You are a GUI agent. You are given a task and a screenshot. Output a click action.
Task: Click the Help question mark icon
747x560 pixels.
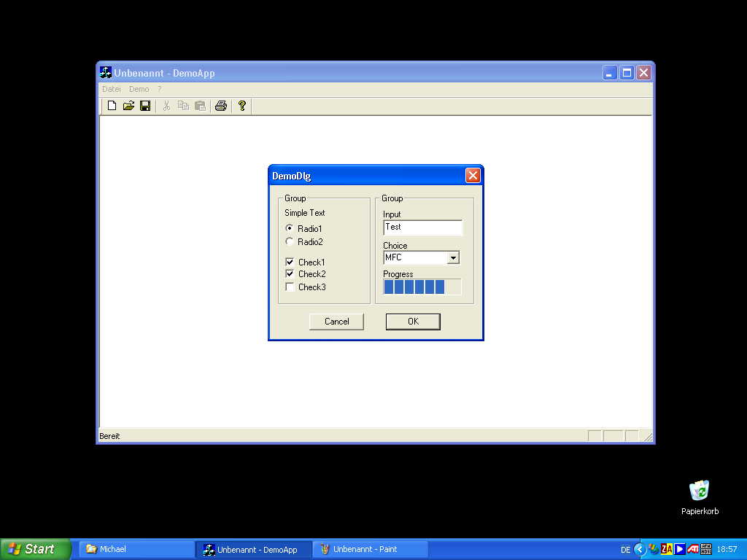coord(242,106)
